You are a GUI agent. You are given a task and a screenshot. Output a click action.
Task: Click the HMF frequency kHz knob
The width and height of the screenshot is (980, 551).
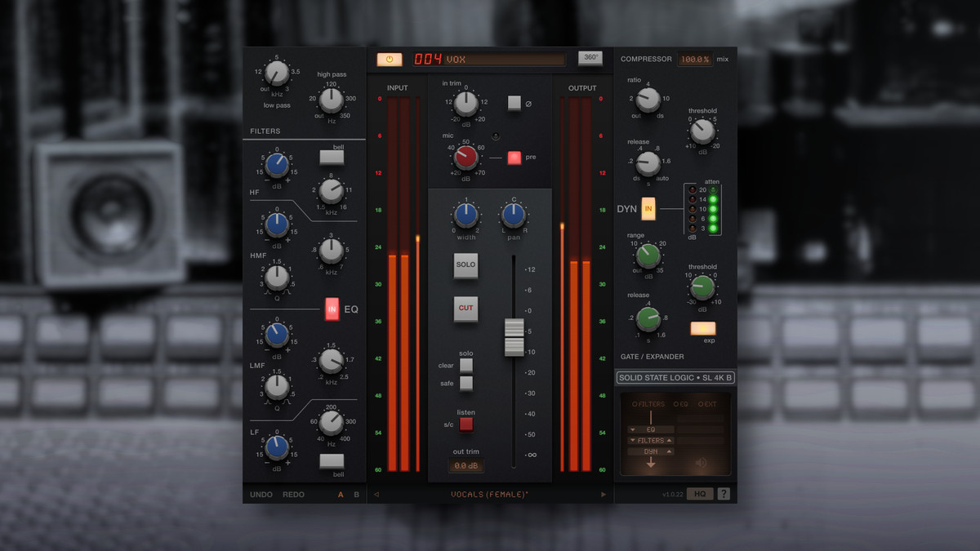click(x=331, y=252)
